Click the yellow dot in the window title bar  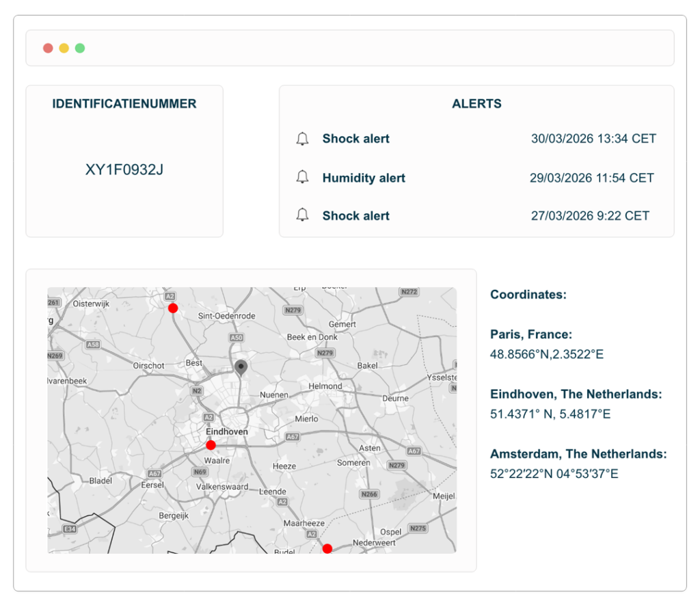coord(64,48)
